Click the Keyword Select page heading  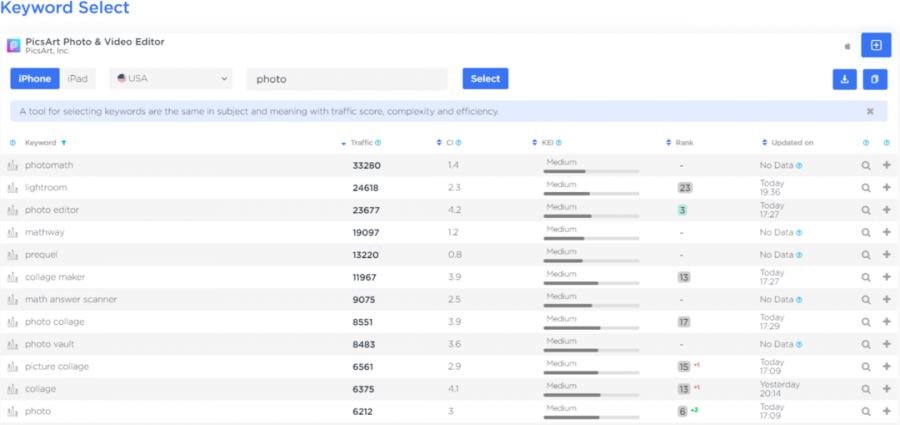point(65,8)
